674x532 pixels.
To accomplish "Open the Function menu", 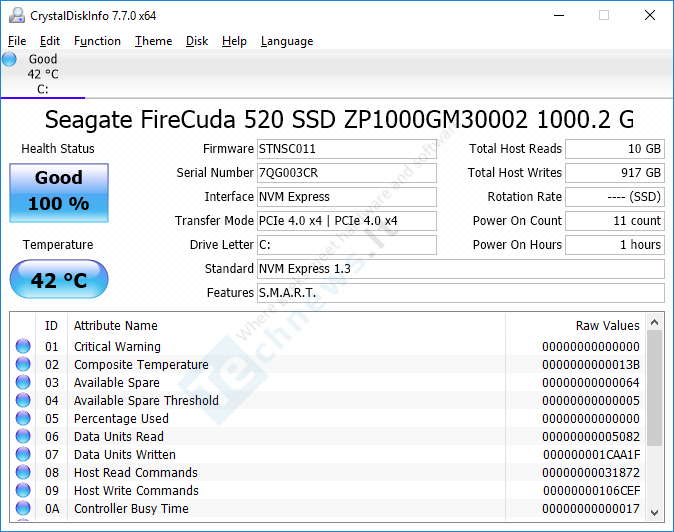I will (97, 41).
